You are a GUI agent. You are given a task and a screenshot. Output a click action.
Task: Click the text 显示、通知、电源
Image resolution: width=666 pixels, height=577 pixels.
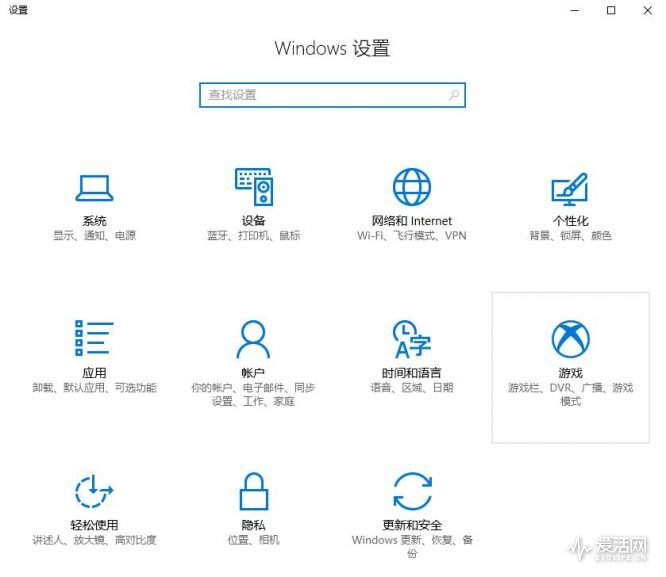coord(94,235)
